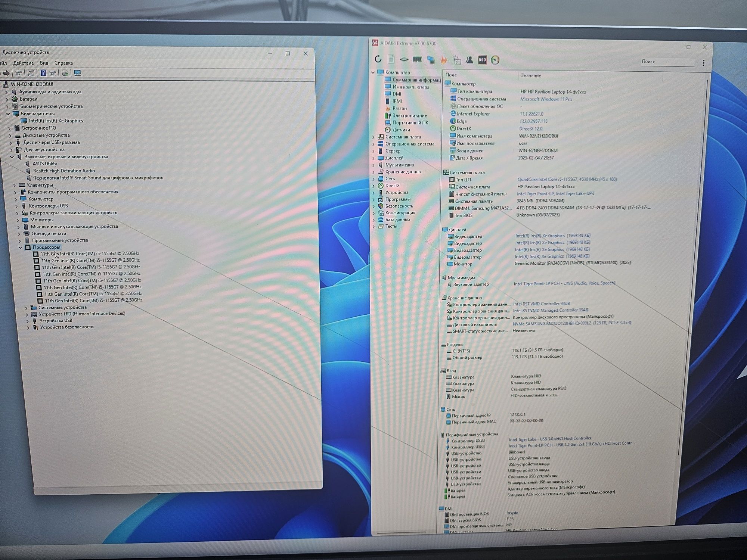Select the Мониторы node in Device Manager
This screenshot has width=747, height=560.
click(41, 220)
